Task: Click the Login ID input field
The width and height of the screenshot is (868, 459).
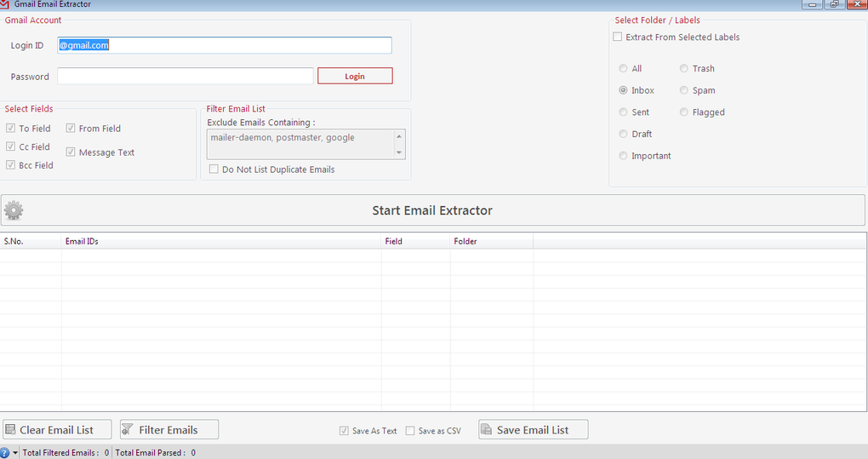Action: [x=224, y=45]
